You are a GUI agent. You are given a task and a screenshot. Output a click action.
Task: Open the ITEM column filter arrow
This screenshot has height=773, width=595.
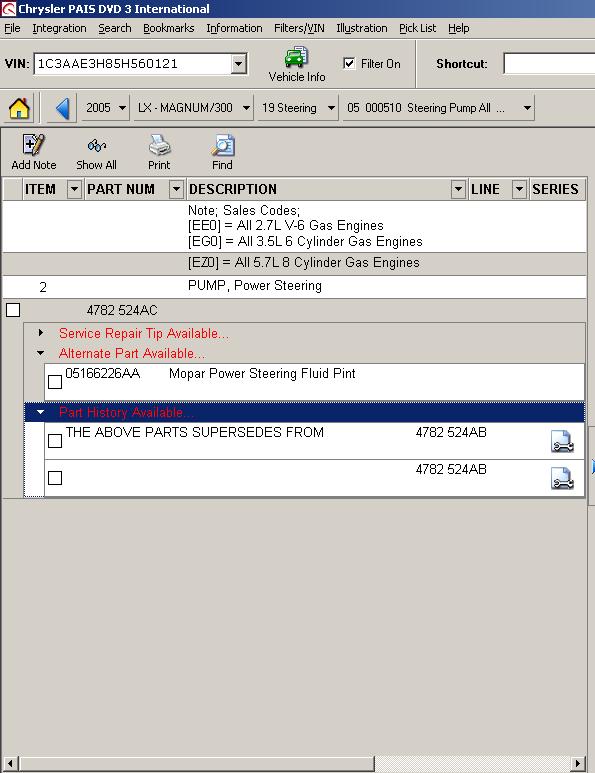pos(74,189)
